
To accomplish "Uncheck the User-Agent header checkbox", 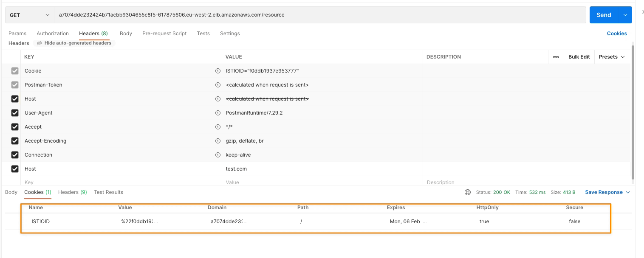I will [14, 113].
